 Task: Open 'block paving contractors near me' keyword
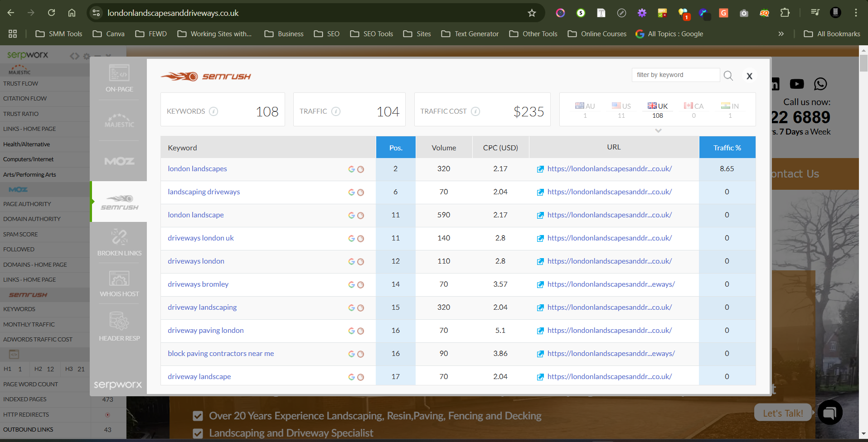[221, 353]
